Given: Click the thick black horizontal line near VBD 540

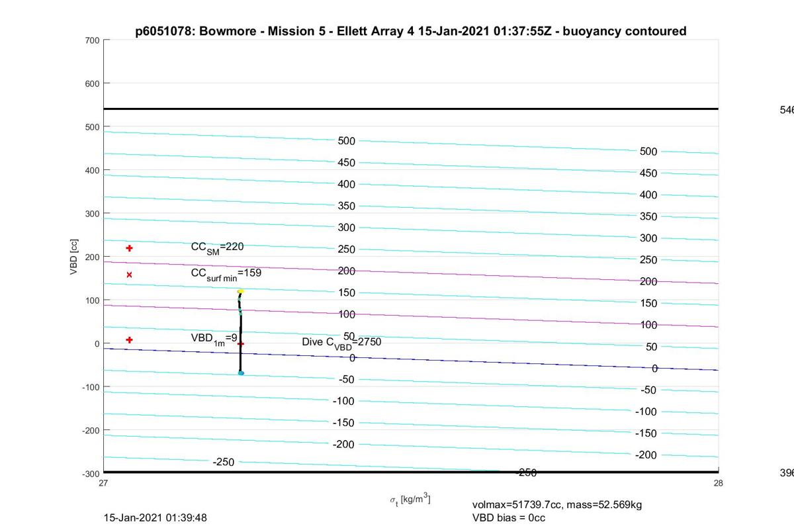Looking at the screenshot, I should point(411,109).
